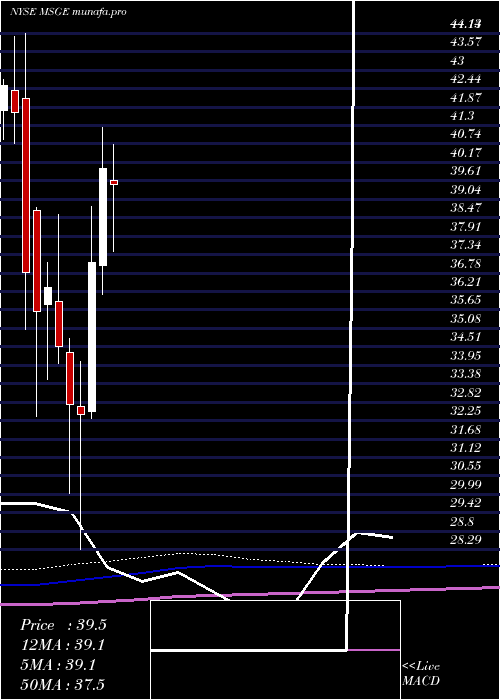Screen dimensions: 500x700
Task: Click the 33.95 price axis label
Action: [466, 356]
